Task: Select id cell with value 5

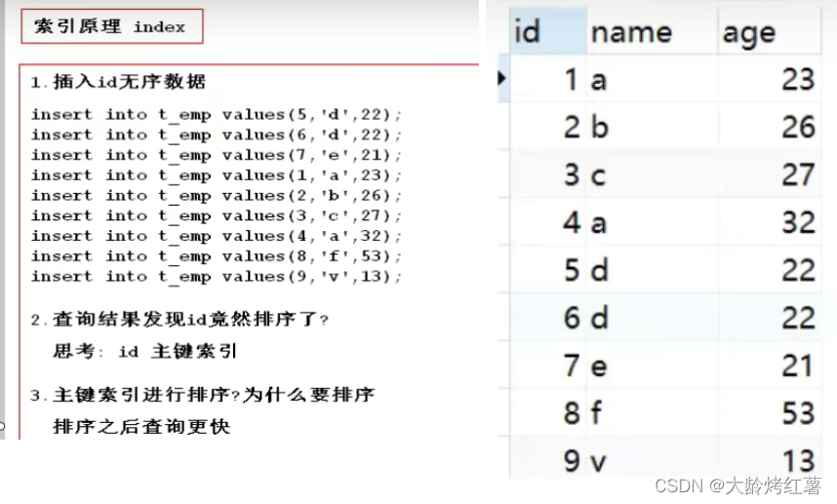Action: pyautogui.click(x=548, y=269)
